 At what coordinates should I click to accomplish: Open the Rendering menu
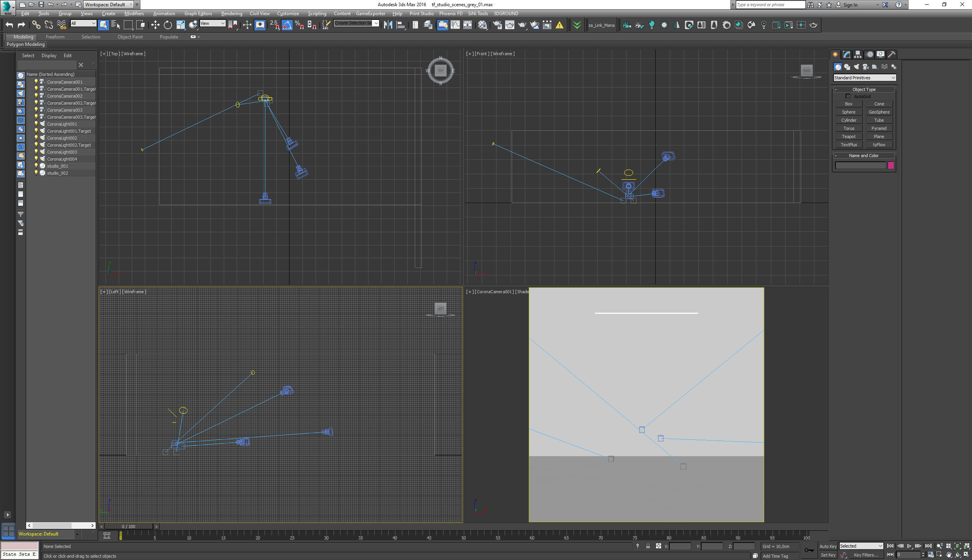point(232,14)
